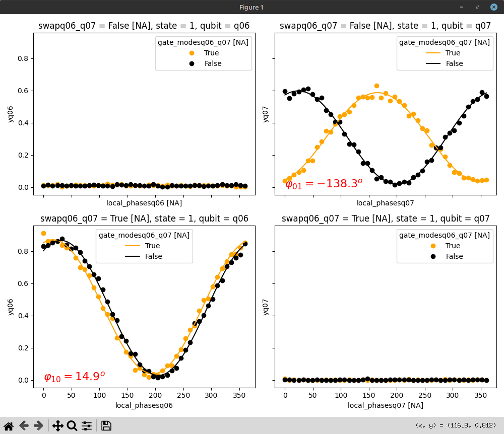Click the Home reset view icon

(9, 426)
